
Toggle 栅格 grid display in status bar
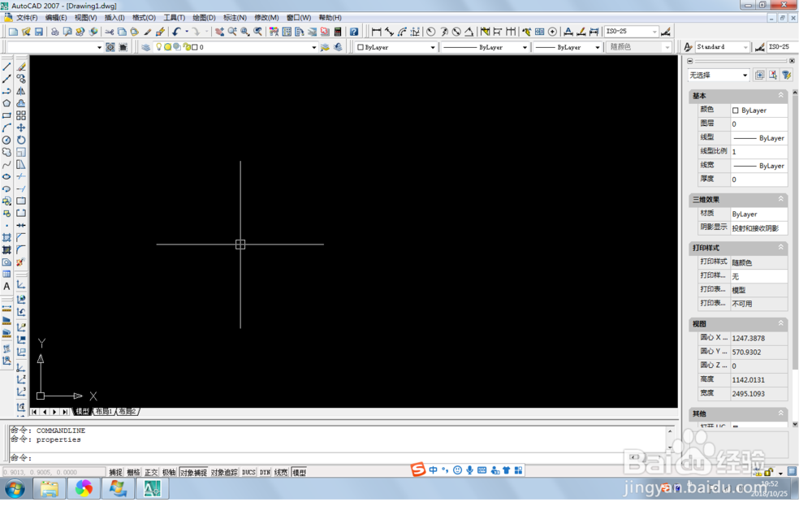[x=134, y=473]
